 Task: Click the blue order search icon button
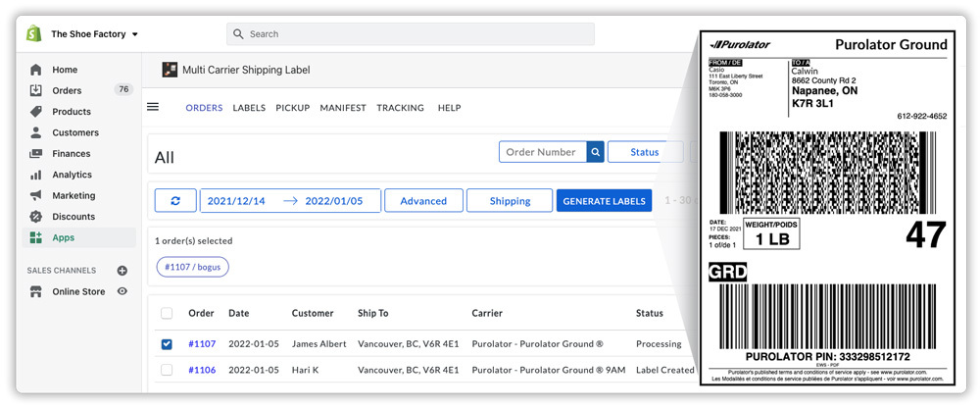(596, 152)
